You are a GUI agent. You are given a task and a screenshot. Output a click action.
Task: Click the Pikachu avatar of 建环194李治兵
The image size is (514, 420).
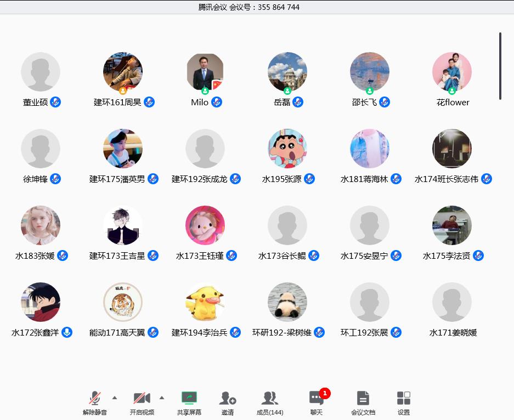pos(205,302)
